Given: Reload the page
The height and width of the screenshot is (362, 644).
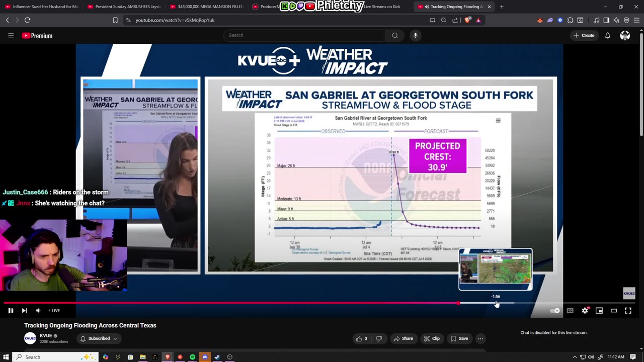Looking at the screenshot, I should click(x=27, y=20).
